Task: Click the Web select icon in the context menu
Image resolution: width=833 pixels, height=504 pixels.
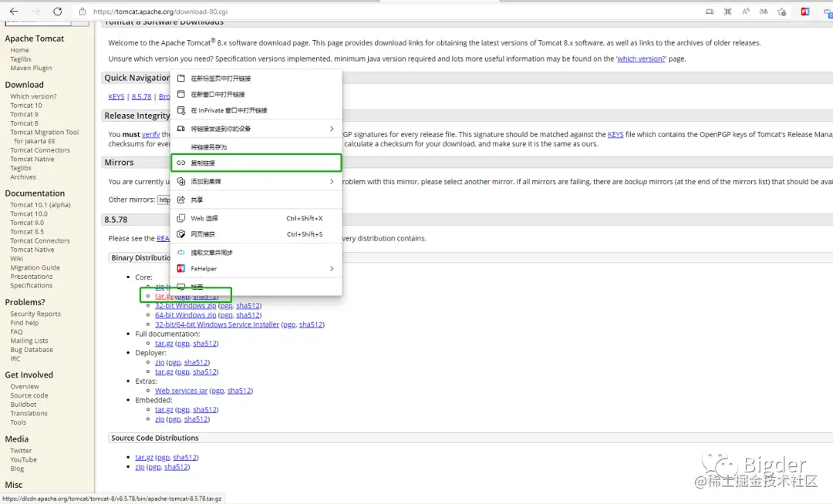Action: (x=181, y=218)
